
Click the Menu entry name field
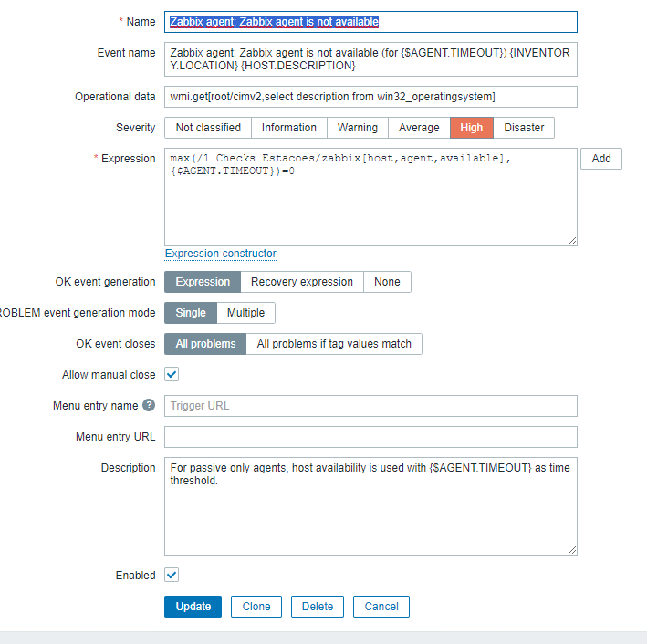click(x=370, y=406)
